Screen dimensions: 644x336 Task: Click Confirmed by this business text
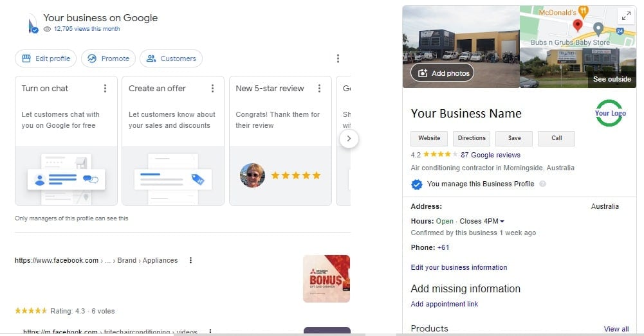tap(473, 233)
